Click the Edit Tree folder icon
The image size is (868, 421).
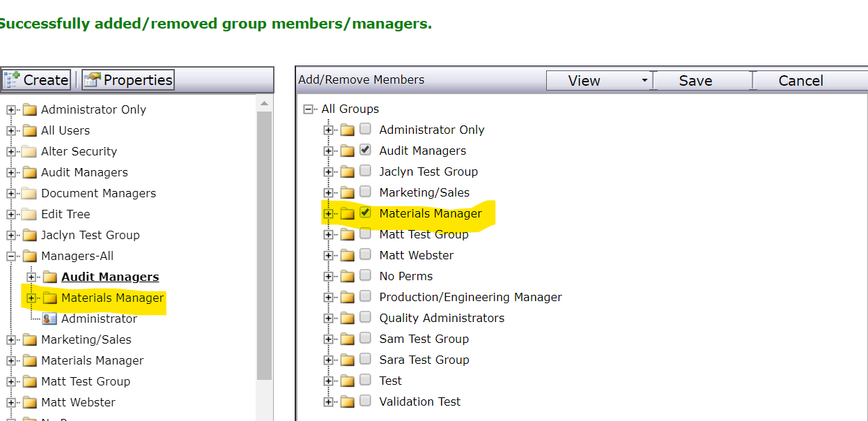point(29,214)
